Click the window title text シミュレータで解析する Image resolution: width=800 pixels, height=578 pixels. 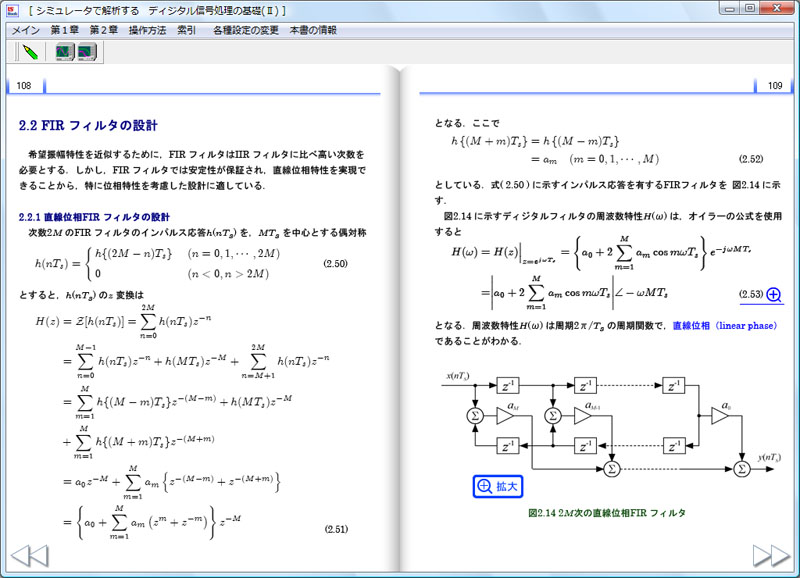[88, 10]
